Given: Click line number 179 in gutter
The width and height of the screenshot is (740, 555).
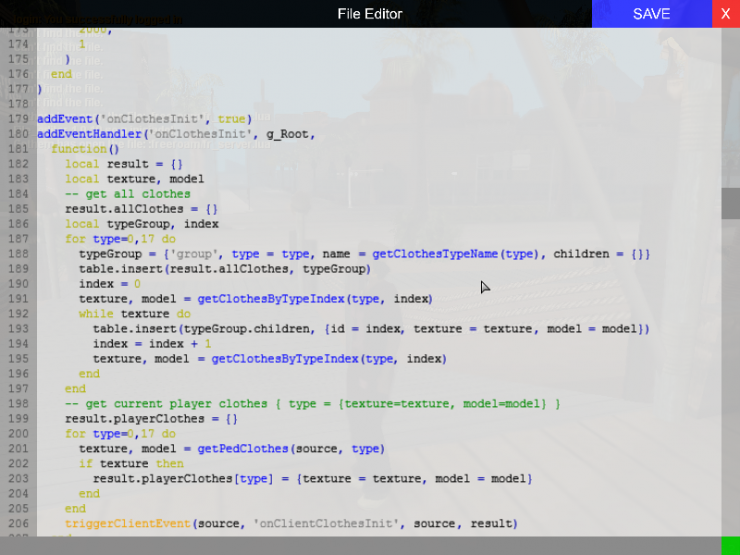Looking at the screenshot, I should tap(18, 119).
